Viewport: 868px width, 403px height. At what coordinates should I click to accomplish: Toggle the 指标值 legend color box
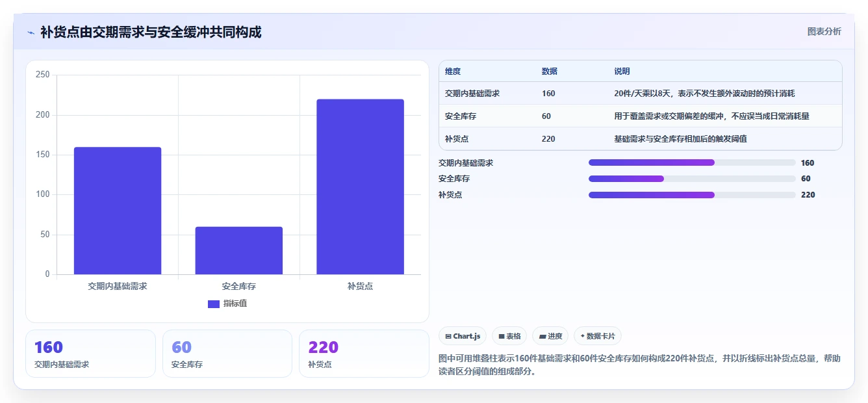coord(213,304)
